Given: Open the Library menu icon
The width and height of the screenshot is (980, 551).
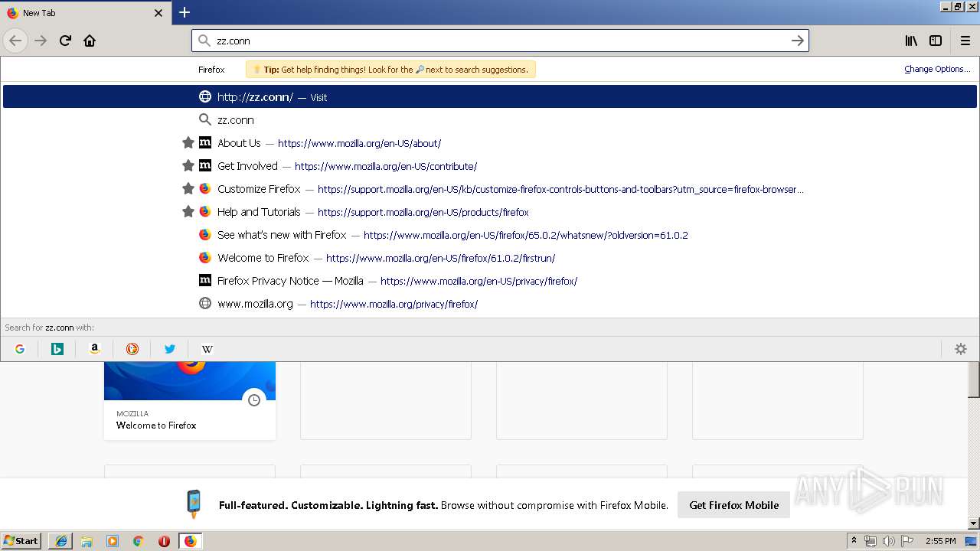Looking at the screenshot, I should pyautogui.click(x=911, y=41).
